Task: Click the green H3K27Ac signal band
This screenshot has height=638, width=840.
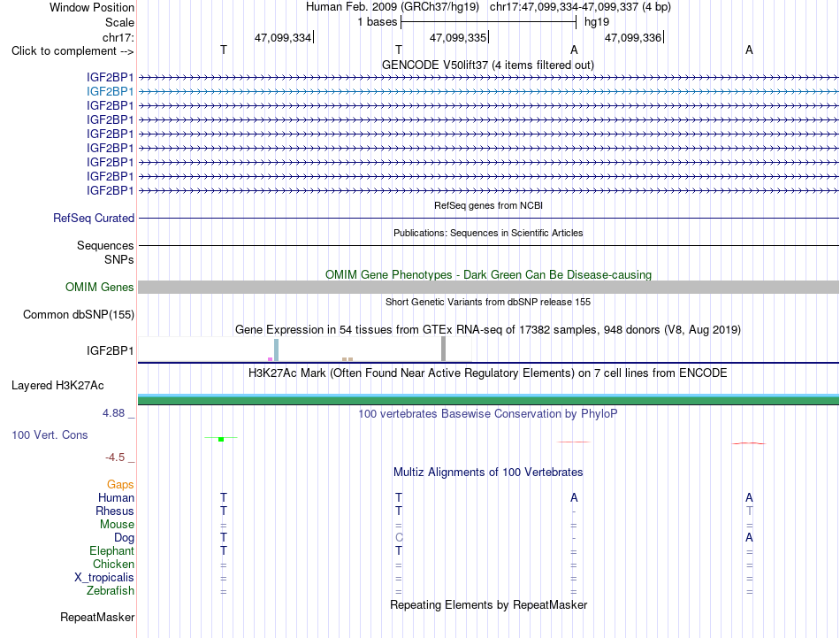Action: (488, 401)
